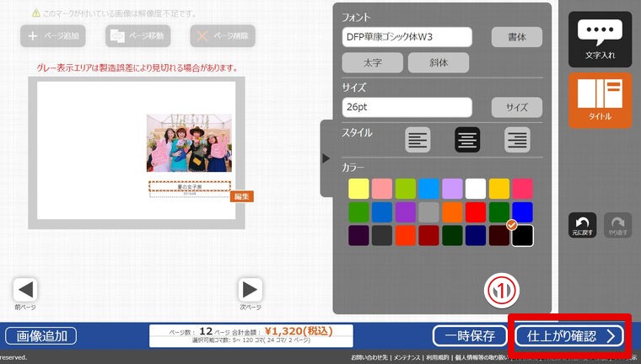Go to previous page with left arrow
The image size is (641, 364).
pyautogui.click(x=25, y=291)
